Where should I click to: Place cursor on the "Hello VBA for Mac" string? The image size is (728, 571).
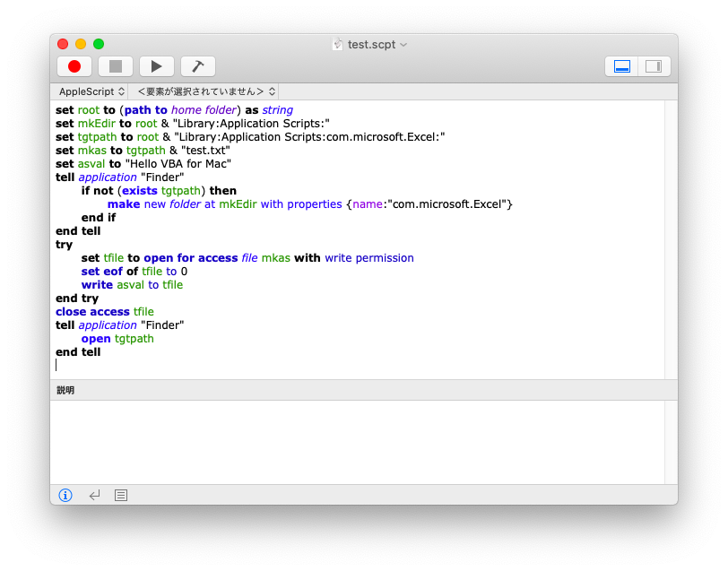coord(178,164)
